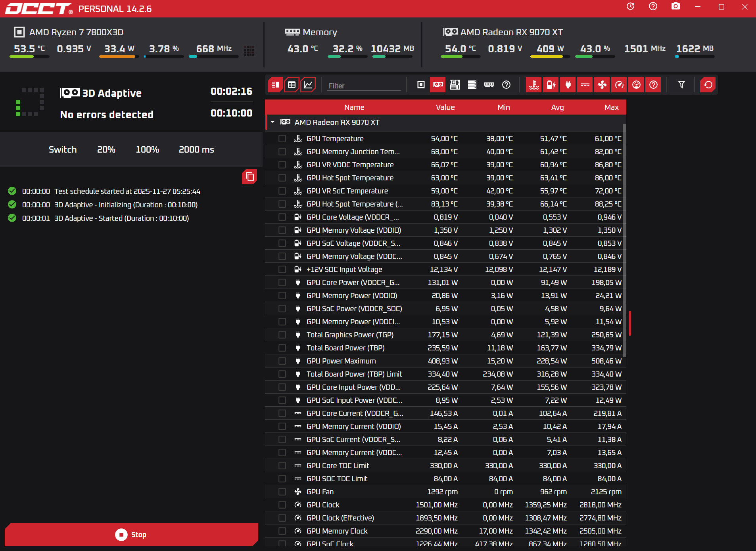Tick the GPU Fan checkbox
Screen dimensions: 756x551
tap(282, 492)
